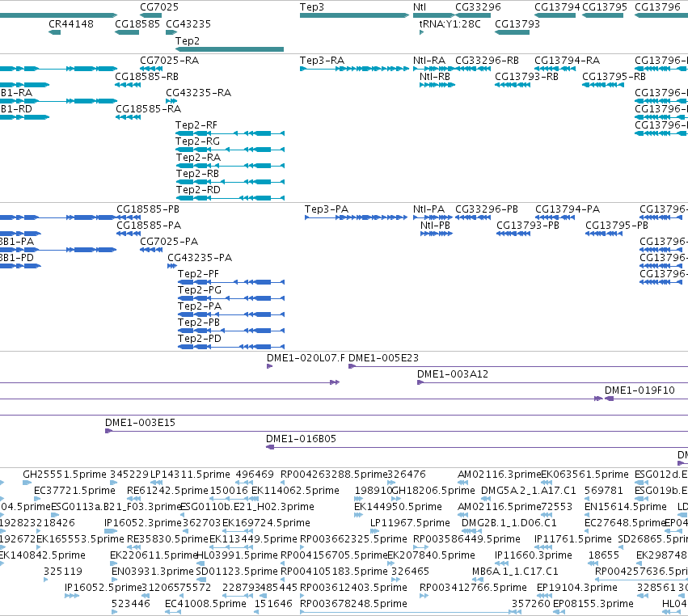Select the Tep2-RG transcript label
The height and width of the screenshot is (616, 688).
click(x=197, y=141)
